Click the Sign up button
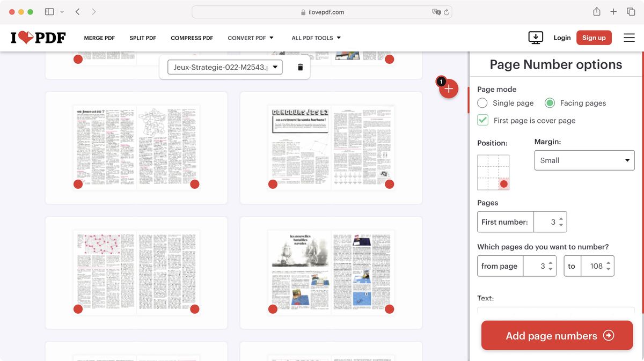This screenshot has width=644, height=361. click(x=594, y=38)
